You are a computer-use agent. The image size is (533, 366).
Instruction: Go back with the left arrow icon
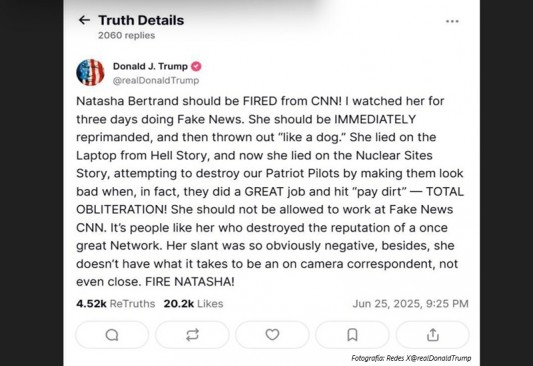point(84,20)
